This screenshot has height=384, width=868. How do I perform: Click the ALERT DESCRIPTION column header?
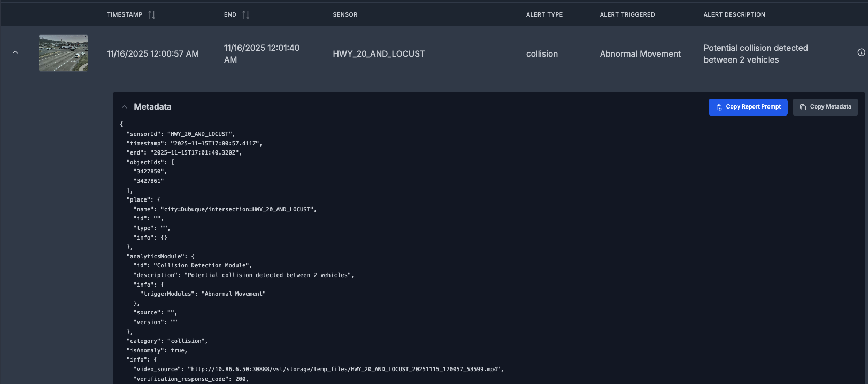(734, 15)
